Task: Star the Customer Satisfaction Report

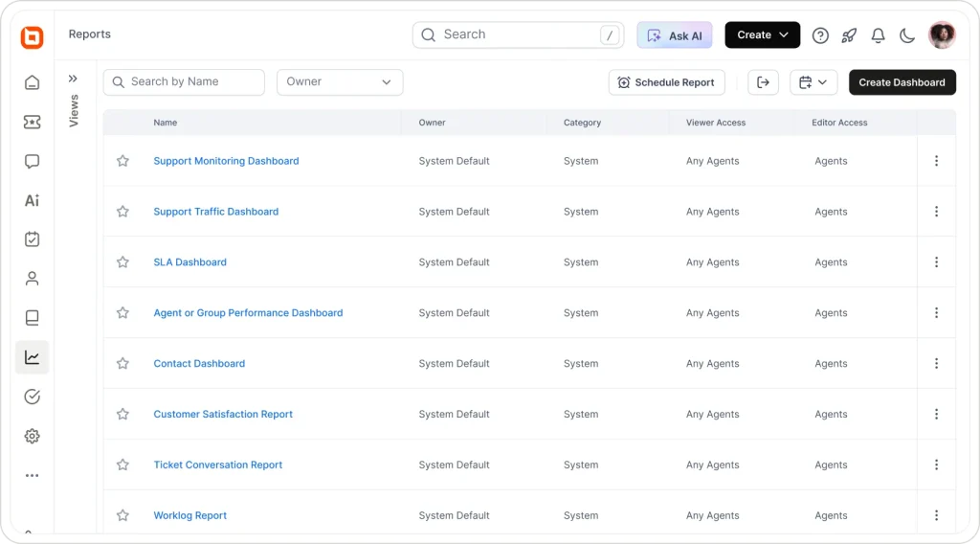Action: point(123,414)
